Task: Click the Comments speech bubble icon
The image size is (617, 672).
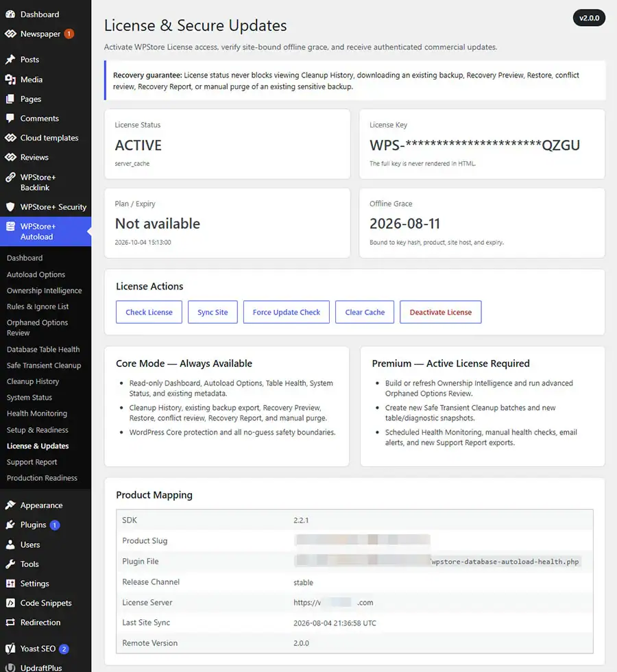Action: [10, 118]
